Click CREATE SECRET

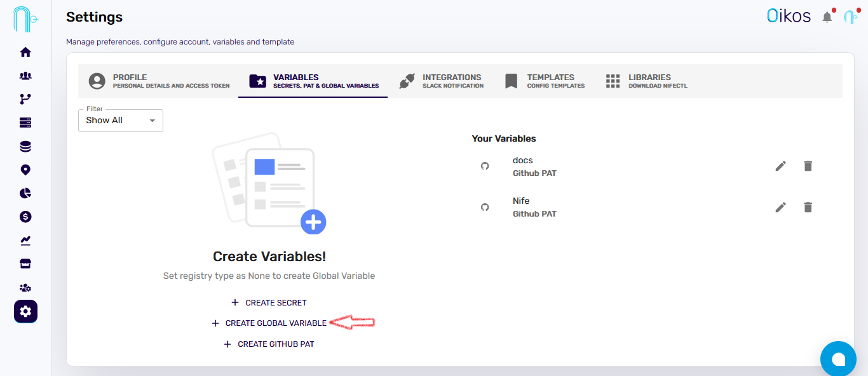[269, 302]
